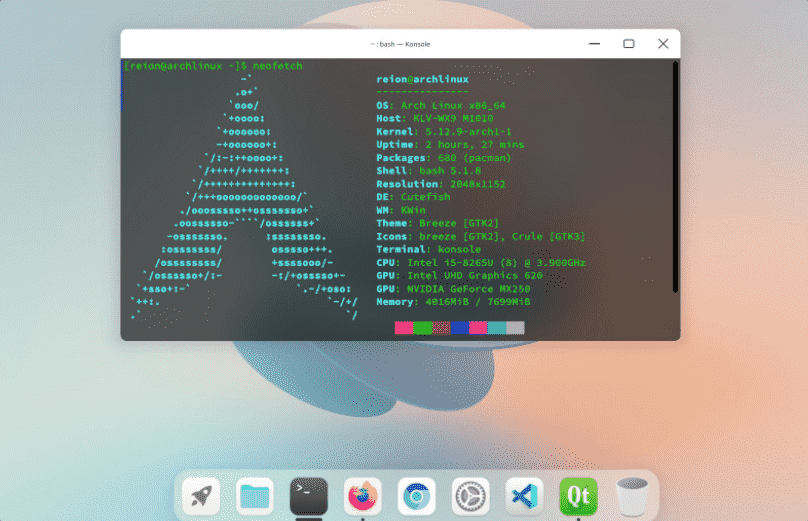The image size is (808, 521).
Task: Click the 'Resolution: 2048x1152' line
Action: [441, 184]
